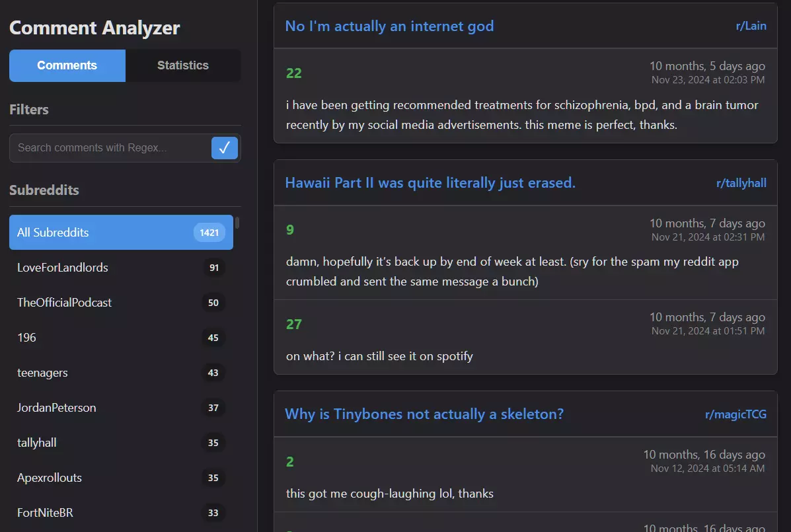Open post 'Why is Tinybones not actually a skeleton?'
The width and height of the screenshot is (791, 532).
[x=424, y=414]
